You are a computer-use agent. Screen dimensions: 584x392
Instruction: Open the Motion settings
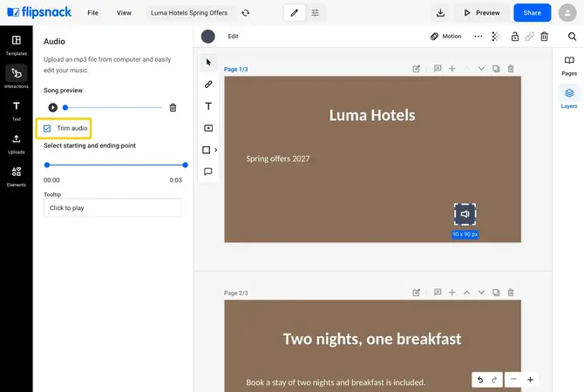(446, 37)
